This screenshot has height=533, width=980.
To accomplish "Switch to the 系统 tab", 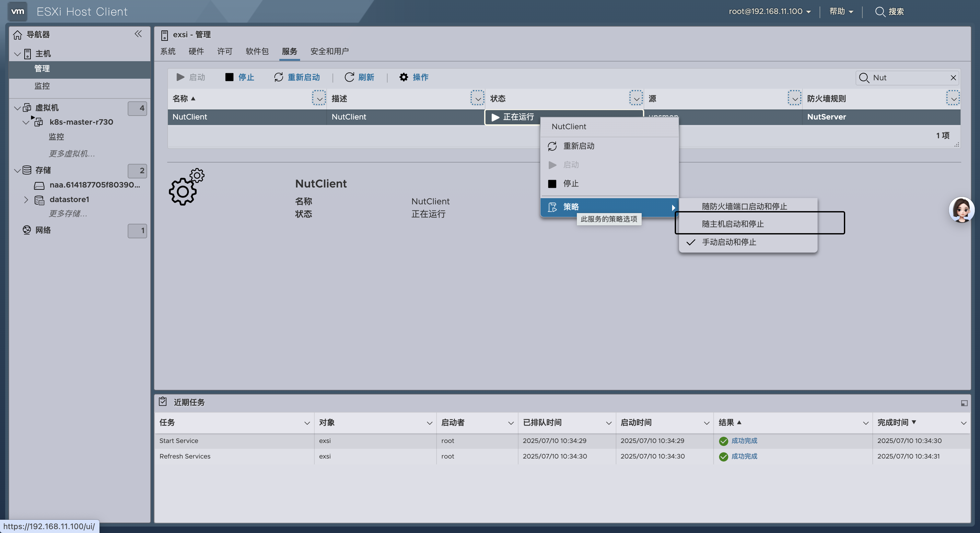I will pyautogui.click(x=168, y=51).
